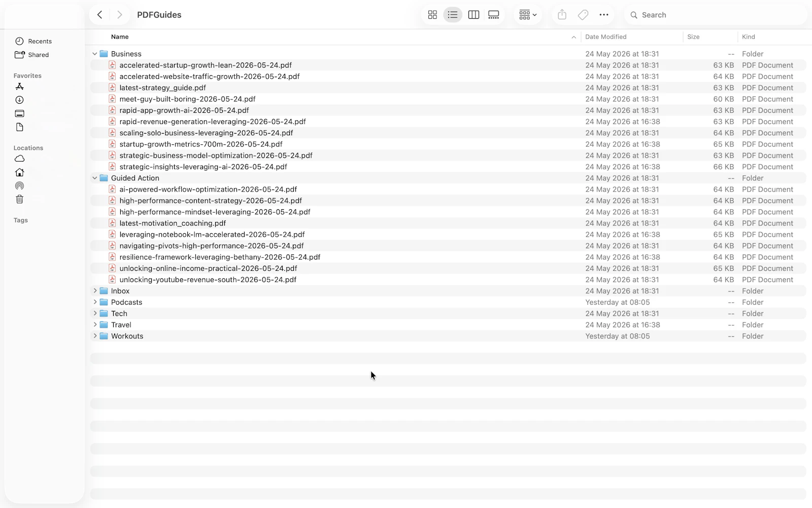The height and width of the screenshot is (508, 812).
Task: Open the Desktop item in sidebar Favorites
Action: pyautogui.click(x=20, y=113)
